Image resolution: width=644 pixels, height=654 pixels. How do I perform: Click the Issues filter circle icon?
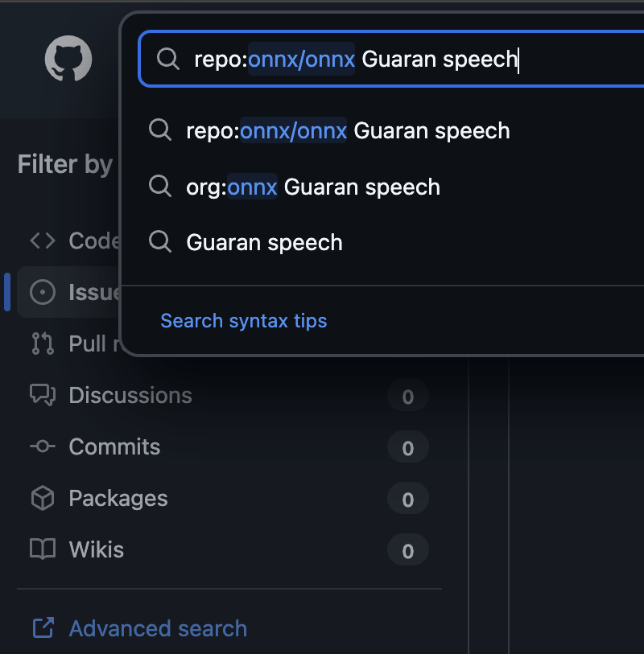pyautogui.click(x=43, y=292)
